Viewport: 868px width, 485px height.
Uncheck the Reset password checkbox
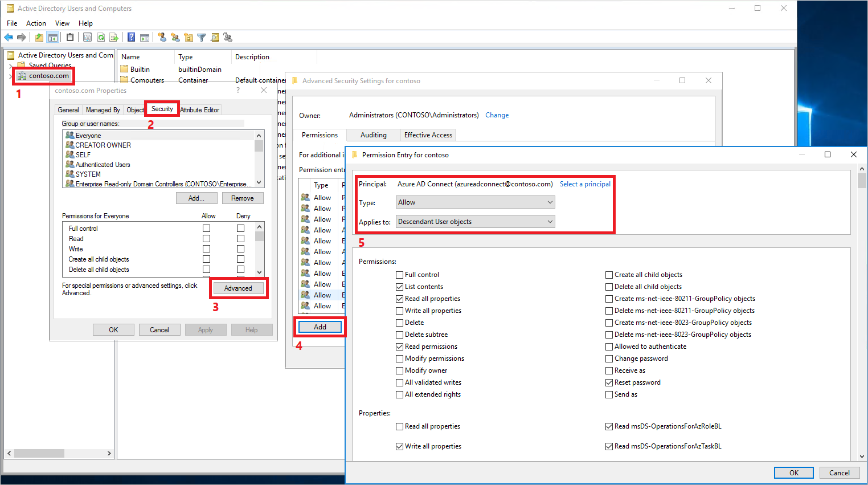(x=609, y=382)
